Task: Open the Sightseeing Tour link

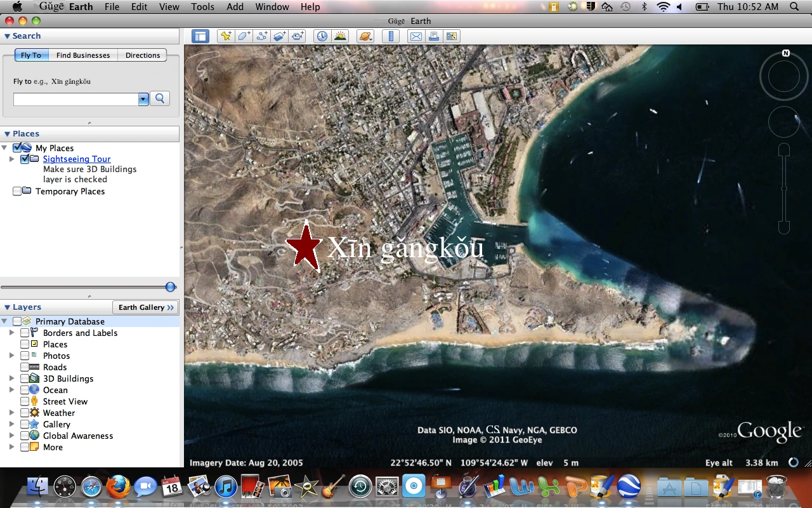Action: point(77,159)
